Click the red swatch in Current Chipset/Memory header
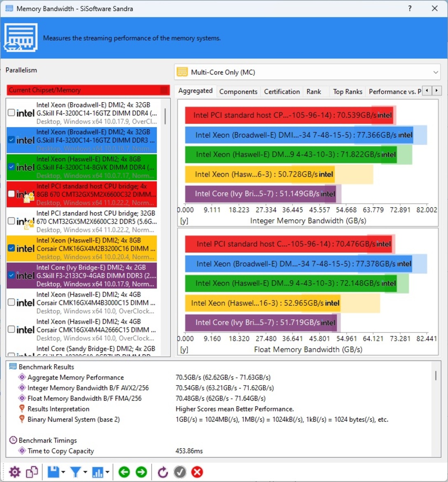The width and height of the screenshot is (448, 482). coord(164,90)
